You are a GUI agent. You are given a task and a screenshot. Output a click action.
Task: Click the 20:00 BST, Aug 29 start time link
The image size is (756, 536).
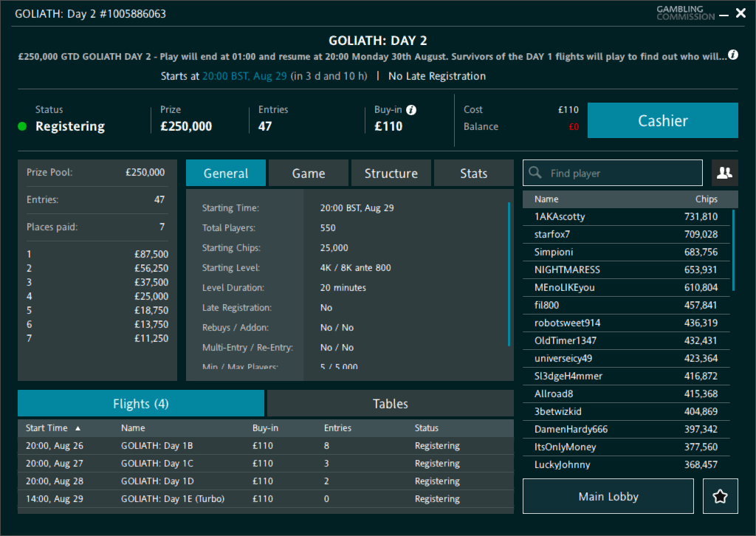click(244, 76)
